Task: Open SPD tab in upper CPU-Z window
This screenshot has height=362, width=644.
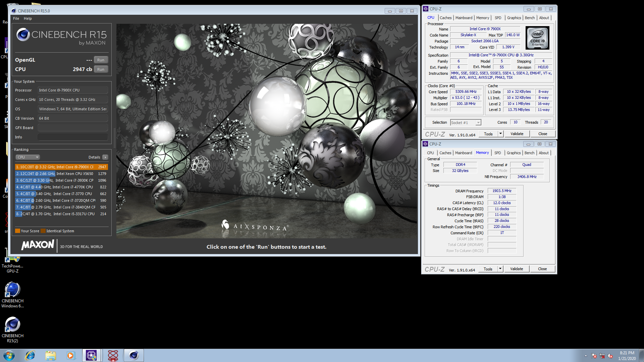Action: (498, 18)
